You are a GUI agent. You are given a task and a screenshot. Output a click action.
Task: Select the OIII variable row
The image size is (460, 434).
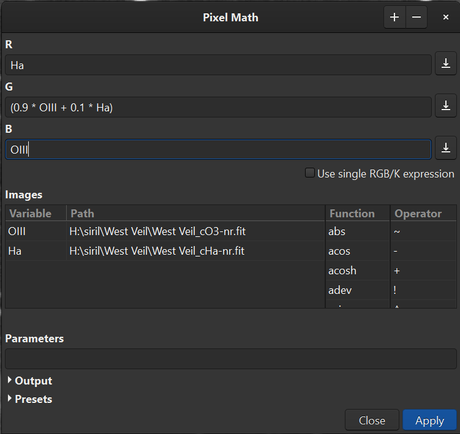(165, 231)
